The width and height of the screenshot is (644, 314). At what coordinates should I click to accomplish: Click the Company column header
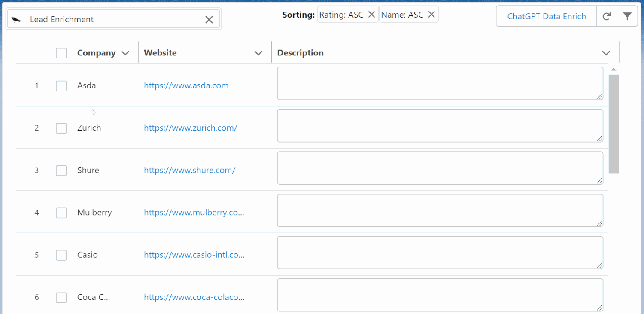(x=96, y=53)
